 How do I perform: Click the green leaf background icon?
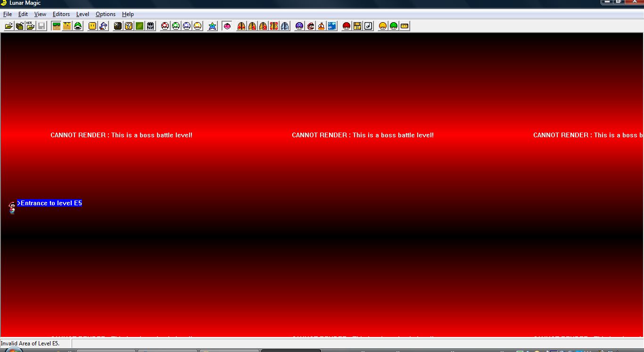pos(140,26)
